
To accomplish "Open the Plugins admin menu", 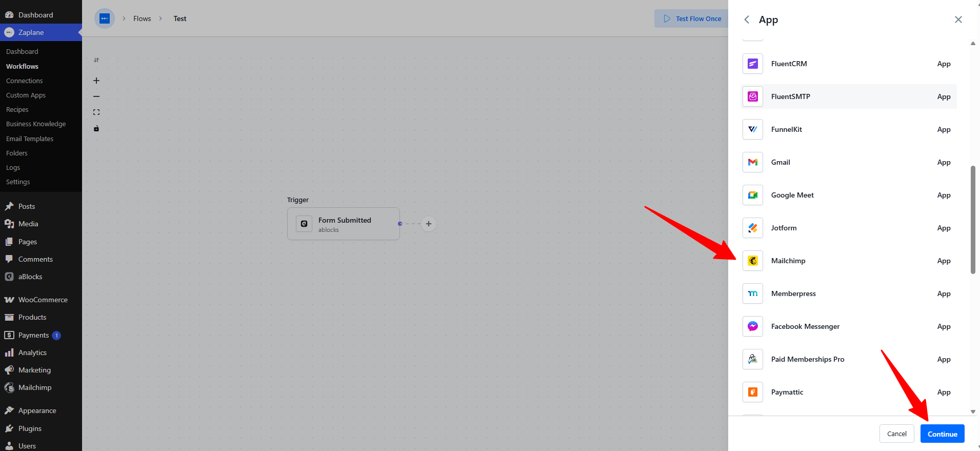I will click(41, 428).
